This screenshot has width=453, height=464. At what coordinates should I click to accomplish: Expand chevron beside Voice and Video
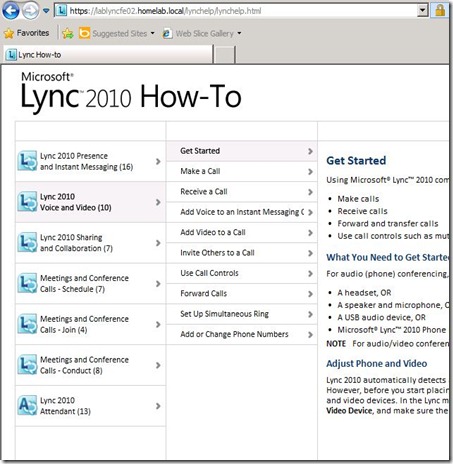pyautogui.click(x=158, y=202)
